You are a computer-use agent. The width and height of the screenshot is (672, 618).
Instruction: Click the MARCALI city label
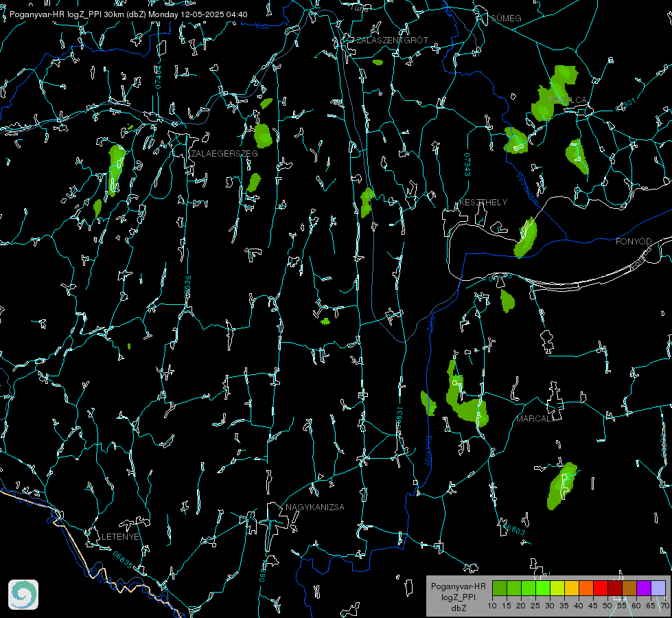coord(535,419)
